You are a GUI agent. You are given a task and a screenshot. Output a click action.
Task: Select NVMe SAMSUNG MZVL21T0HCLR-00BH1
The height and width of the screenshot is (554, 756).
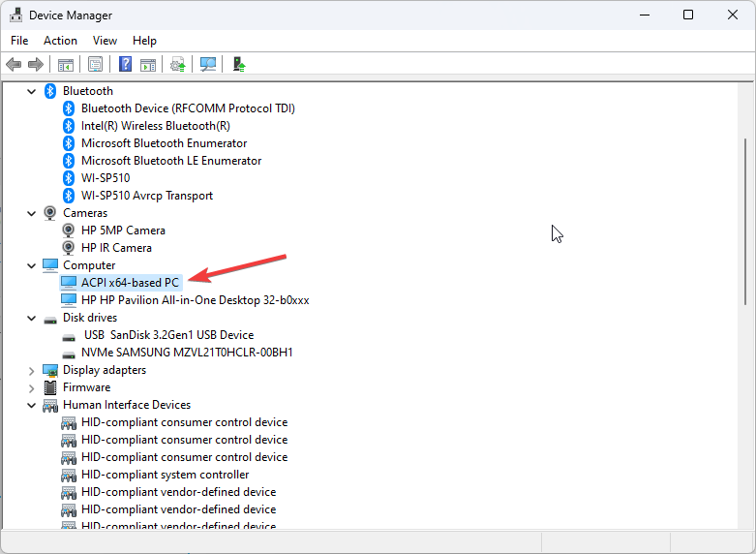pos(187,352)
